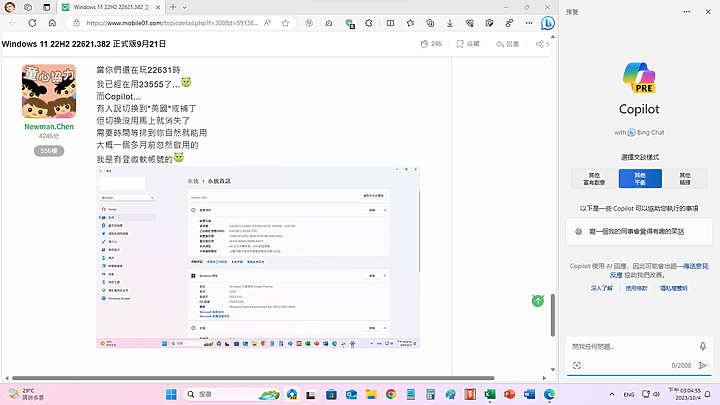The width and height of the screenshot is (720, 405).
Task: Use the joke suggestion prompt
Action: pos(639,232)
